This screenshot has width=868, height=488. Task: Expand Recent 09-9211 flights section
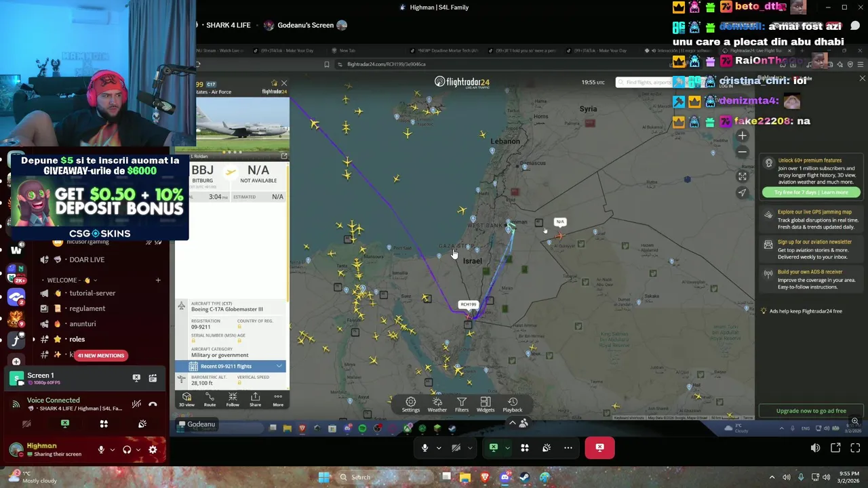pos(231,366)
